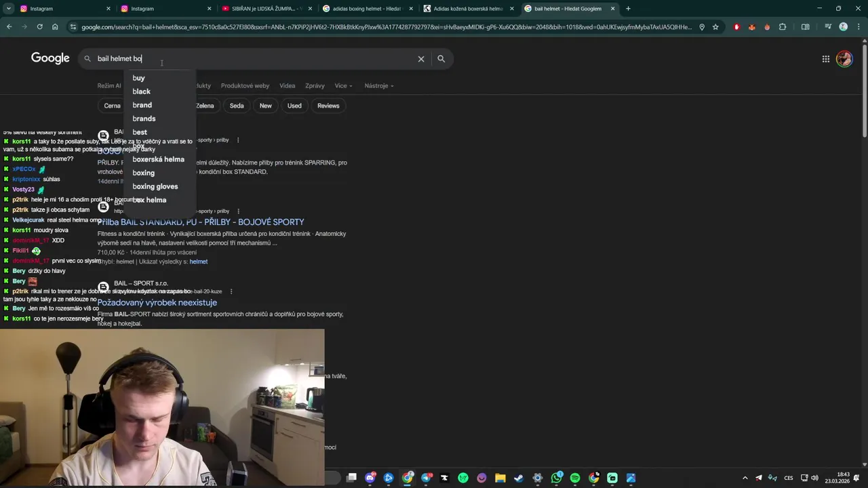Open Telegram from the taskbar
Viewport: 868px width, 488px height.
(426, 478)
